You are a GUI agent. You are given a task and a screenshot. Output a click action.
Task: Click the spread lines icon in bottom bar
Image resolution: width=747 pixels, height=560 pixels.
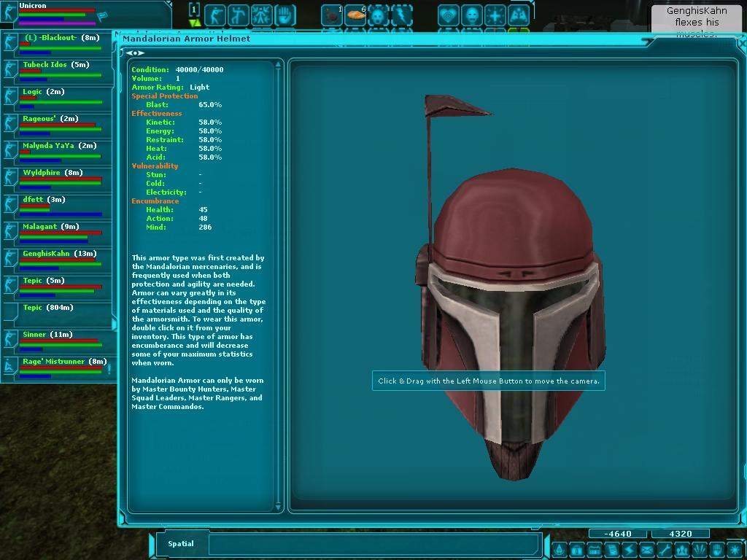click(700, 550)
